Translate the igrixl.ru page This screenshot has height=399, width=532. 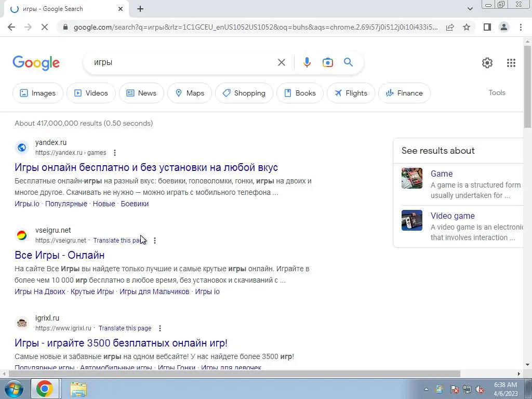pyautogui.click(x=125, y=328)
